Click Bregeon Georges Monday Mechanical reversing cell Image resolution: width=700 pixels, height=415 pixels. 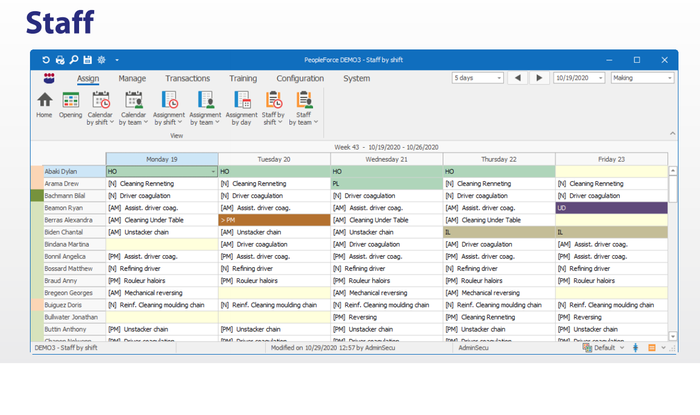tap(162, 293)
